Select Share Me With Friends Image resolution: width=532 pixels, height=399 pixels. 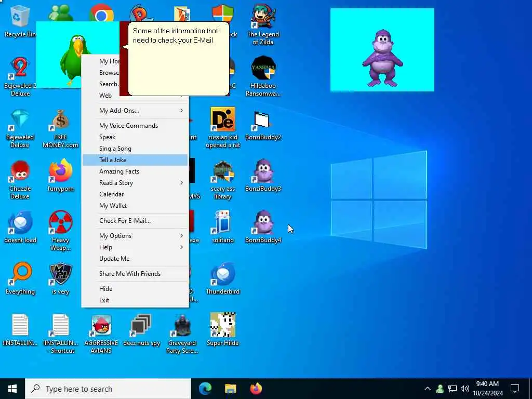coord(135,274)
